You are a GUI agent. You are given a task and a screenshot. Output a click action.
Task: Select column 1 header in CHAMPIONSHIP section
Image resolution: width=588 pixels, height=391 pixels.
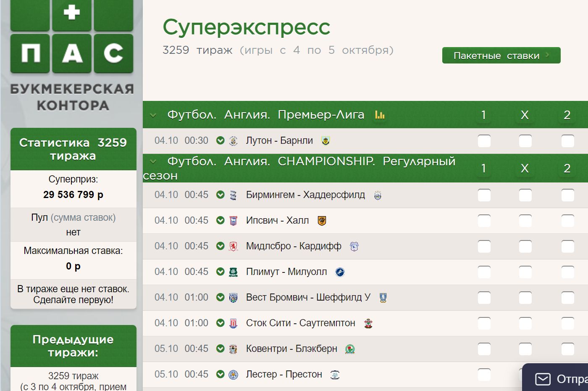coord(483,168)
